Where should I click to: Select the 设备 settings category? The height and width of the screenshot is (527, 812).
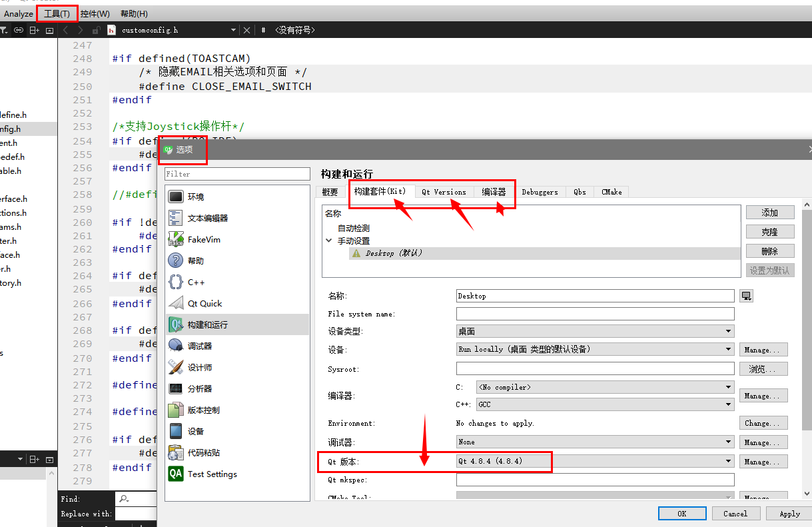point(193,431)
